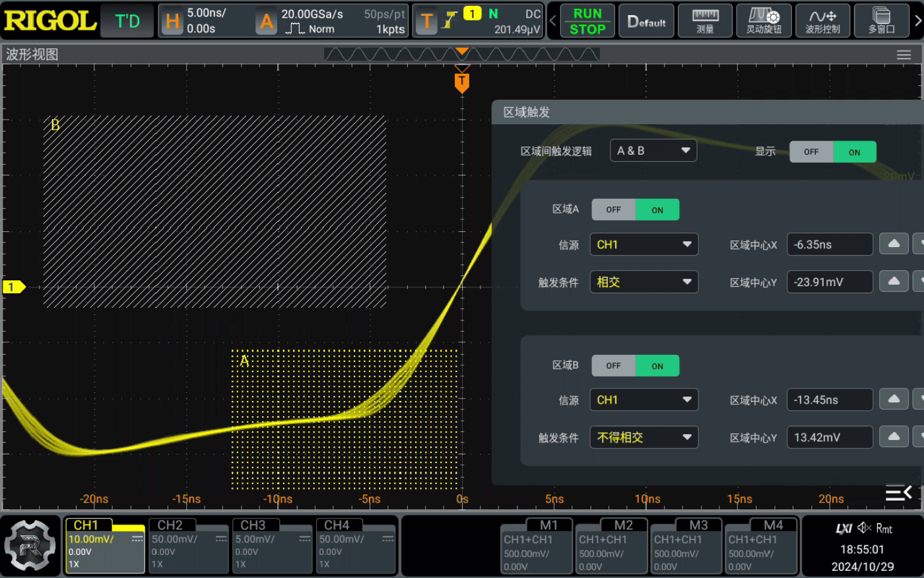The image size is (924, 578).
Task: Turn OFF zone A (区域A)
Action: click(613, 209)
